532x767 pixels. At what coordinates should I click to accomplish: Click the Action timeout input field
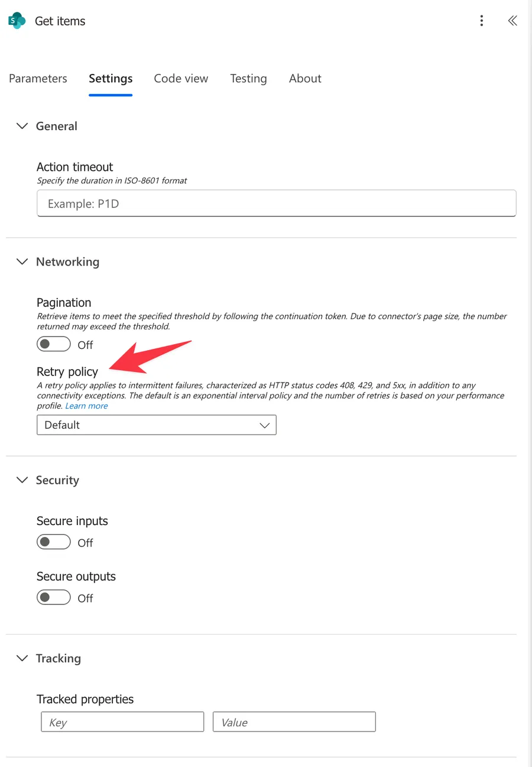coord(276,203)
